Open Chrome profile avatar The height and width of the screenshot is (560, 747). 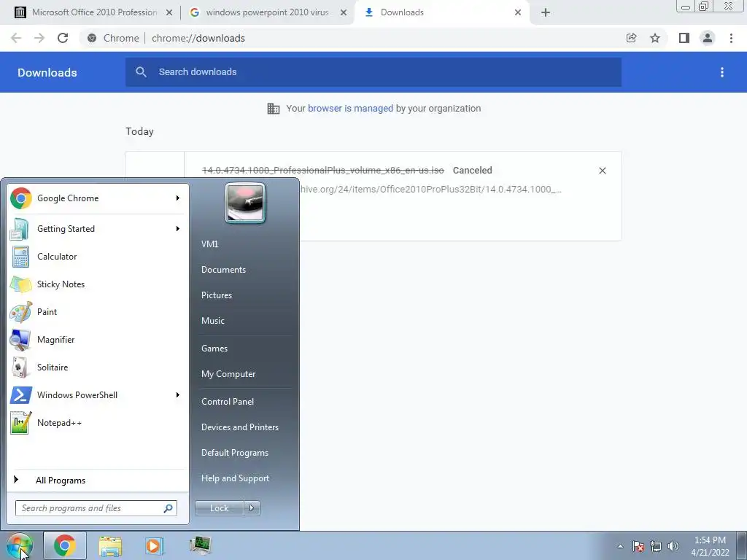click(708, 38)
